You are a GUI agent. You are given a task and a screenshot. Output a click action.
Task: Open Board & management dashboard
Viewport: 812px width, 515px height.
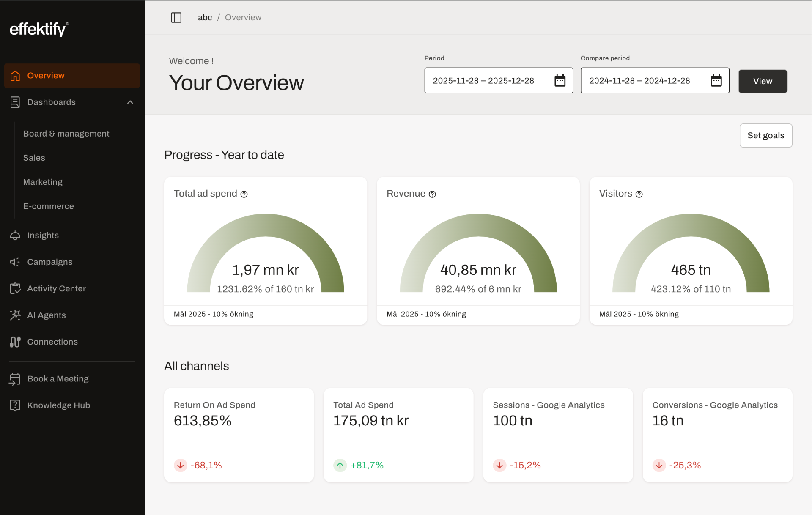click(66, 134)
